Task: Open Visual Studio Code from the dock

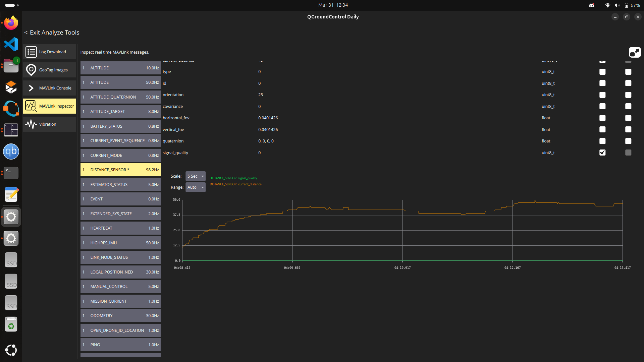Action: coord(11,44)
